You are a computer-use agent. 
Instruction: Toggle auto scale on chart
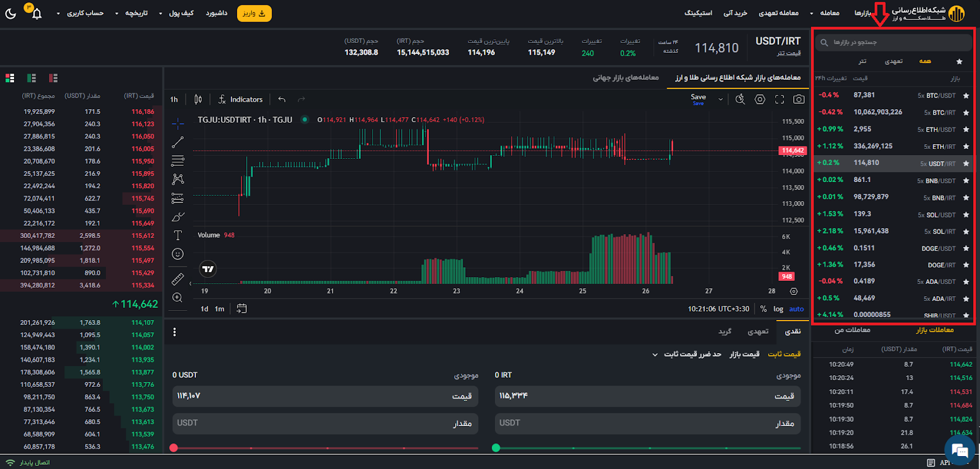[796, 309]
